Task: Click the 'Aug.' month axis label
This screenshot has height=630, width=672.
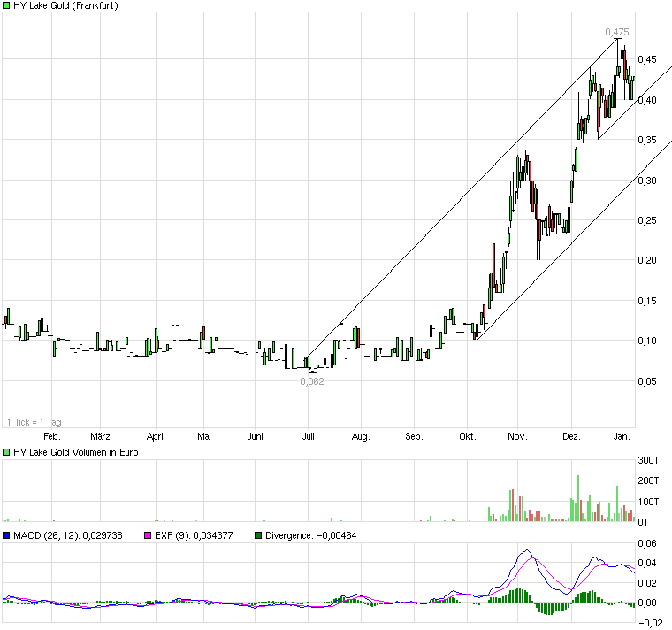Action: [361, 436]
